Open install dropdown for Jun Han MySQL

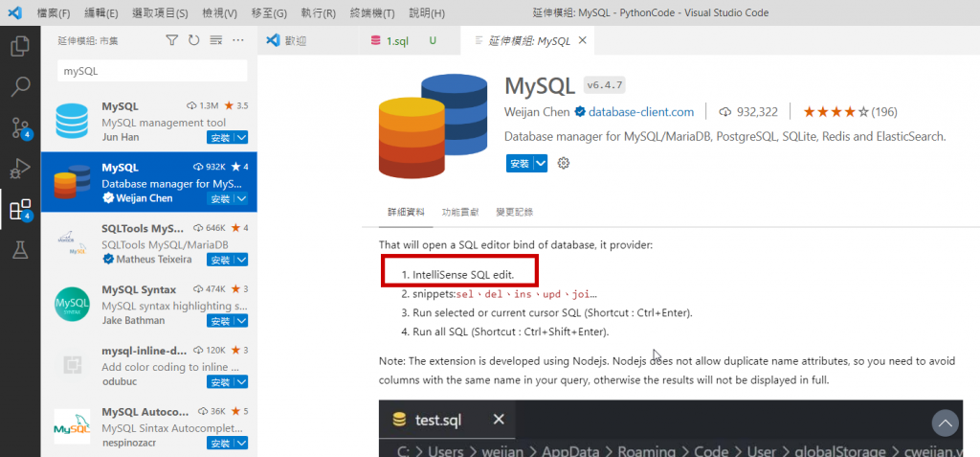click(x=242, y=137)
